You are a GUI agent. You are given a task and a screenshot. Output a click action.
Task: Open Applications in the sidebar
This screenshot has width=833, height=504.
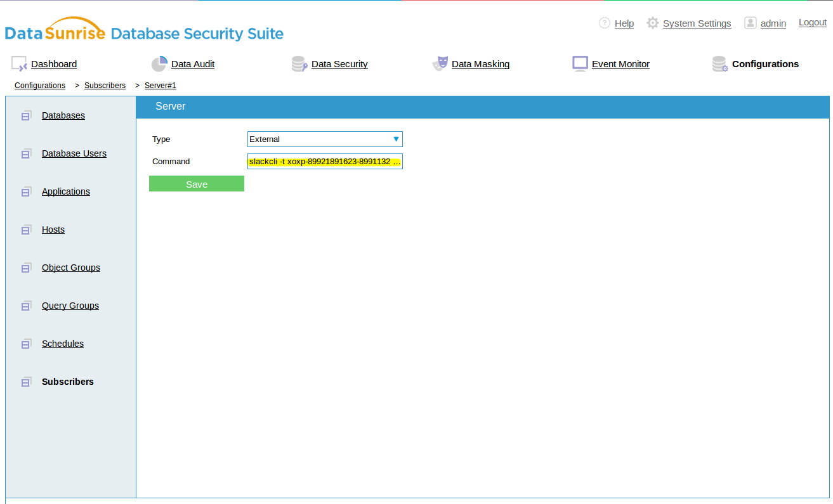pyautogui.click(x=66, y=191)
